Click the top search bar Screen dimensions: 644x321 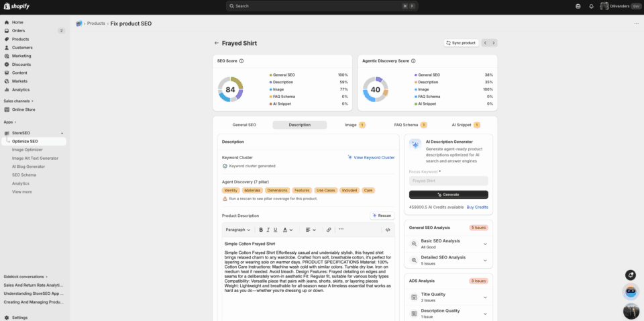pyautogui.click(x=322, y=6)
